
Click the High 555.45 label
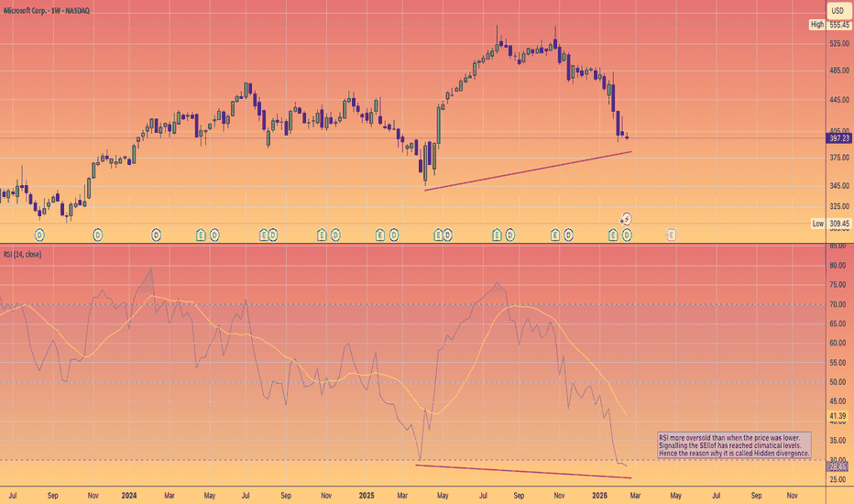(830, 25)
